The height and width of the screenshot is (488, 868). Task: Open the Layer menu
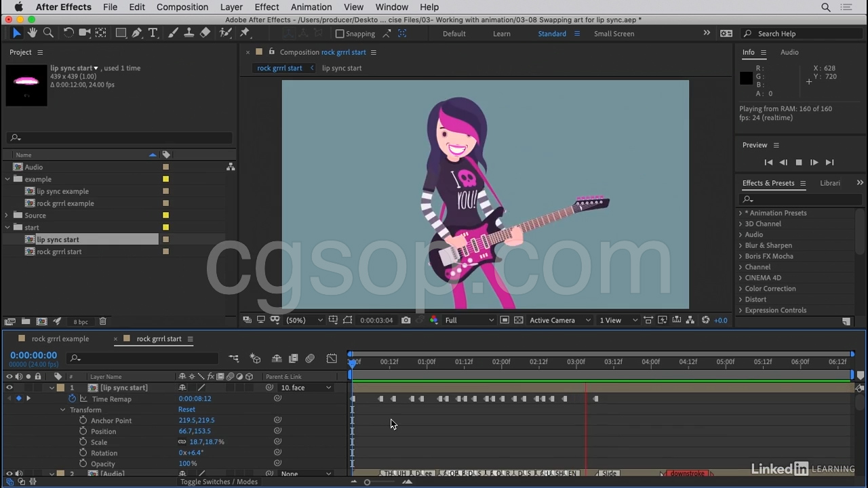pyautogui.click(x=231, y=7)
